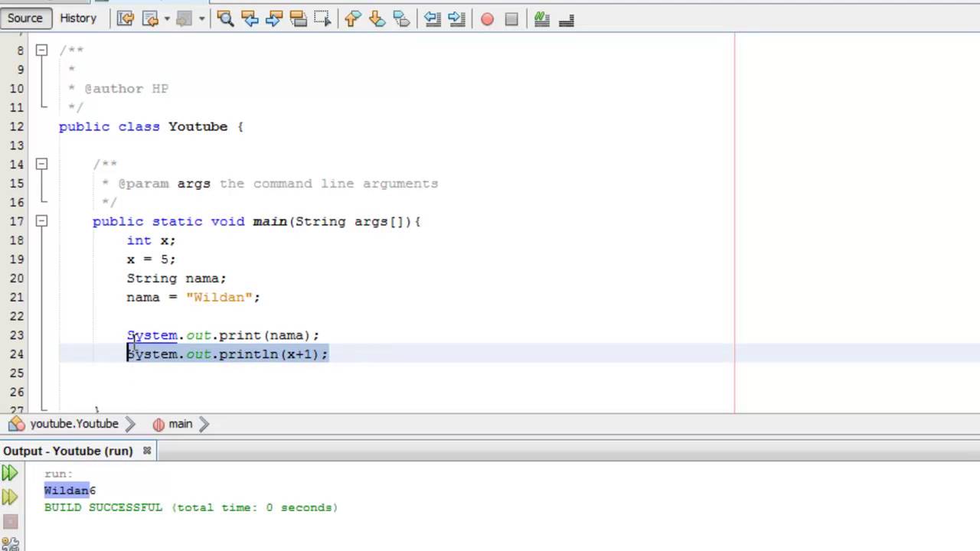
Task: Go to the next search occurrence
Action: [x=274, y=18]
